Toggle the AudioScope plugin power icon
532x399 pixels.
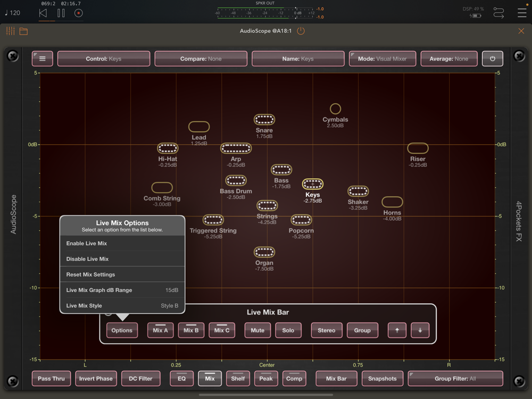point(301,31)
